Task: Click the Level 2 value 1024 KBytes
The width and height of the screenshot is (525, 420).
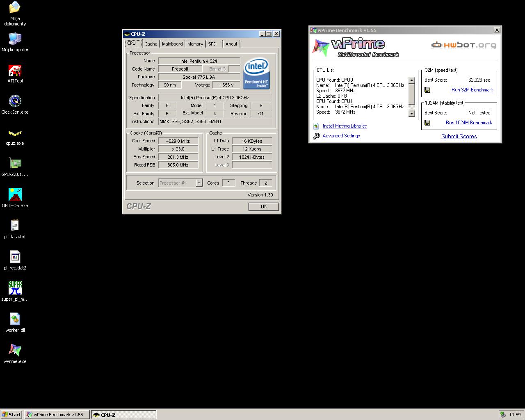Action: pyautogui.click(x=252, y=157)
